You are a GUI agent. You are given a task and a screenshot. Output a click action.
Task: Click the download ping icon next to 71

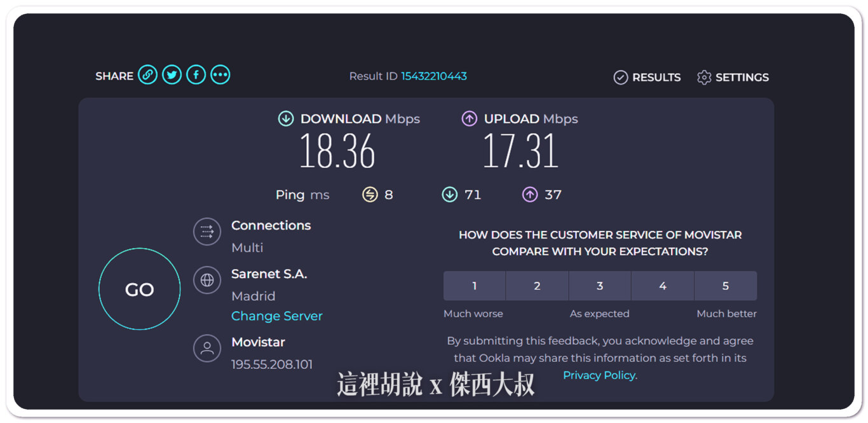(450, 195)
